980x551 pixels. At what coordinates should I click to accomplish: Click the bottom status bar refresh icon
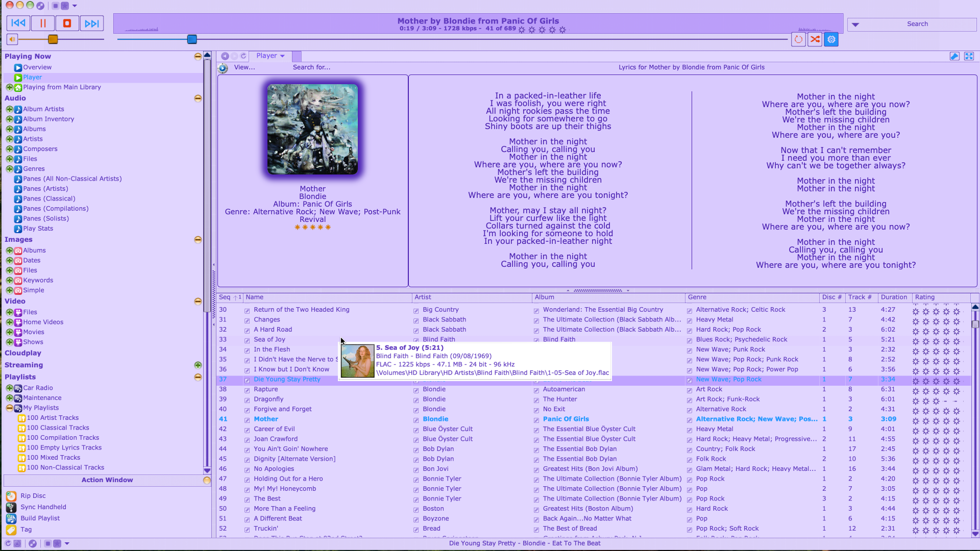point(8,544)
